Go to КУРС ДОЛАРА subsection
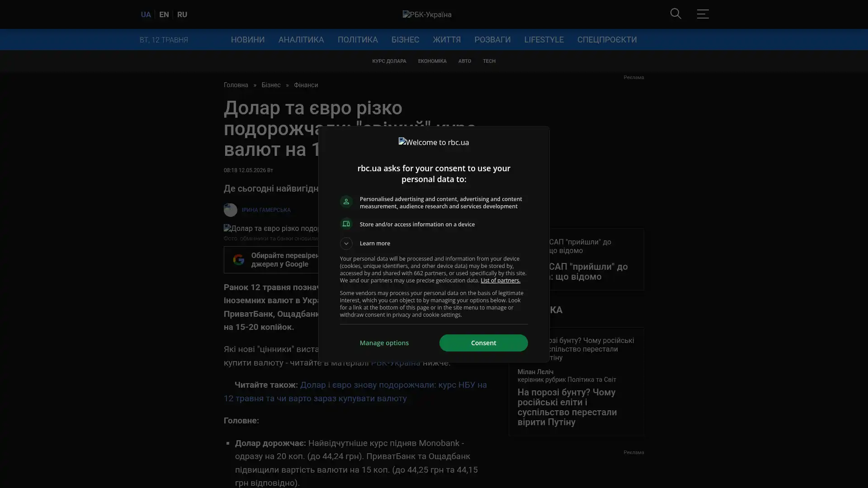Screen dimensions: 868x488 click(389, 61)
